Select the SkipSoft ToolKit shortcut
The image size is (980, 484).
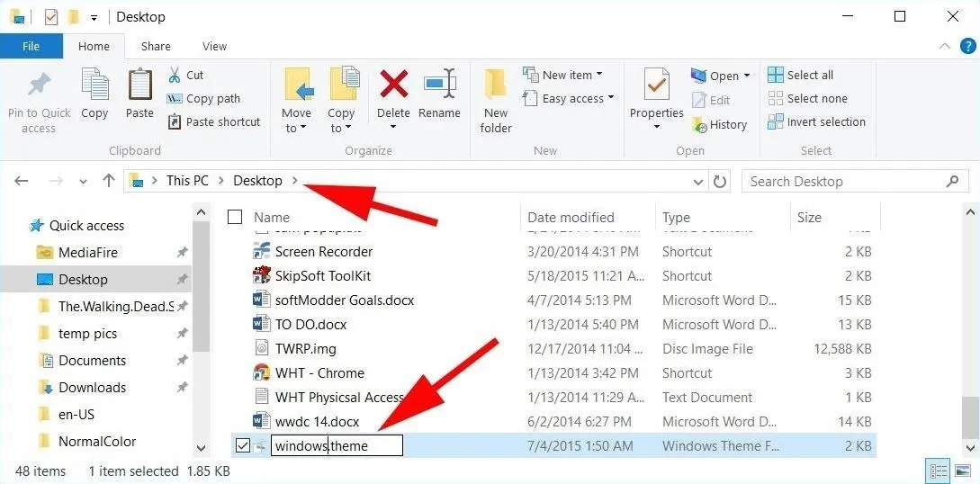click(323, 276)
